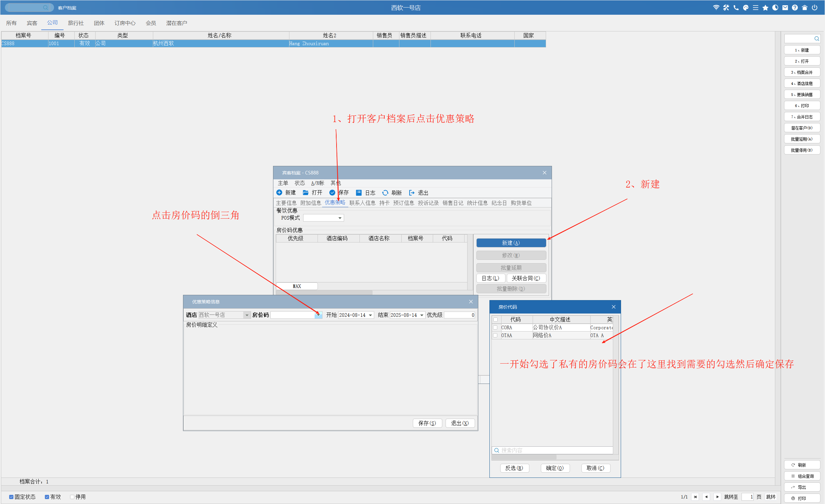Open the 房价码 dropdown arrow
The width and height of the screenshot is (825, 504).
click(318, 315)
